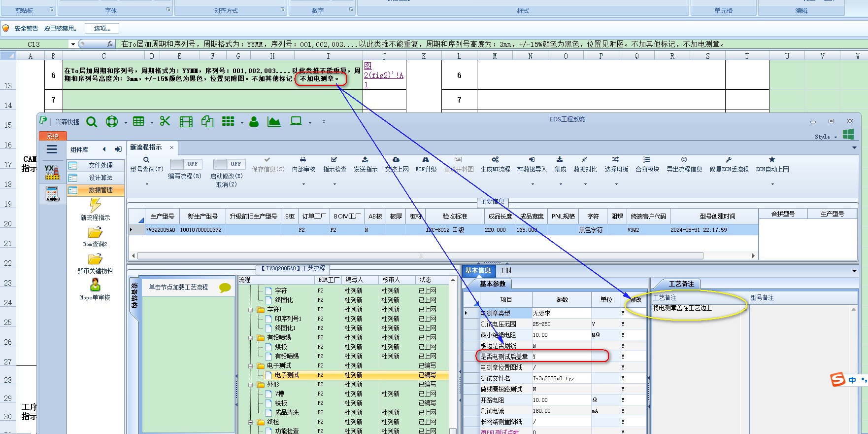Image resolution: width=868 pixels, height=434 pixels.
Task: Collapse 组件库 panel with left arrow
Action: (x=104, y=149)
